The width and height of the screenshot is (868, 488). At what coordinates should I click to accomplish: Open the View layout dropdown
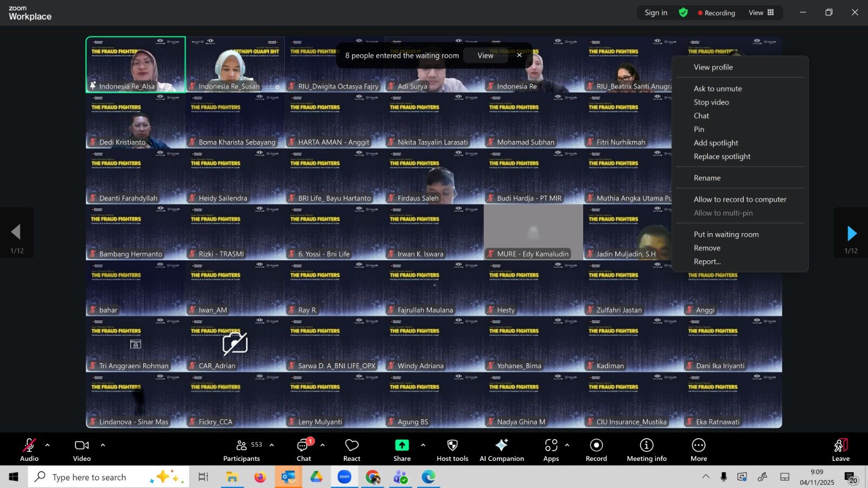(x=761, y=12)
